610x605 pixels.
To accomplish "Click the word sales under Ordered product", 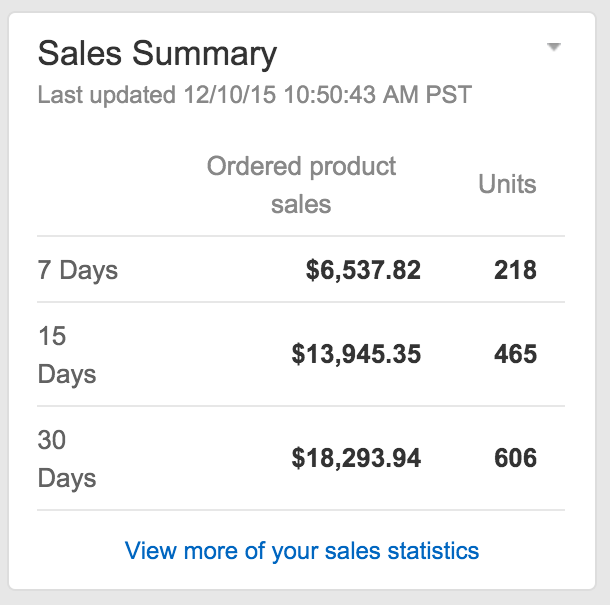I will coord(301,204).
